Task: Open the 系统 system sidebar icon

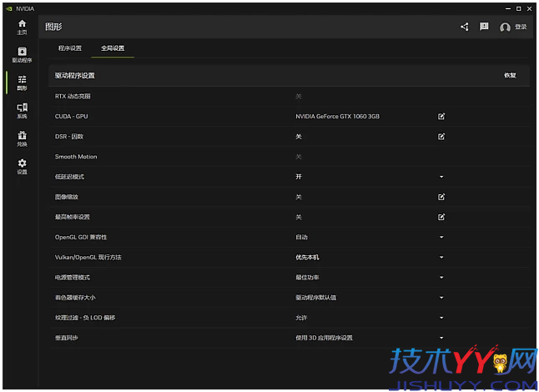Action: pyautogui.click(x=22, y=111)
